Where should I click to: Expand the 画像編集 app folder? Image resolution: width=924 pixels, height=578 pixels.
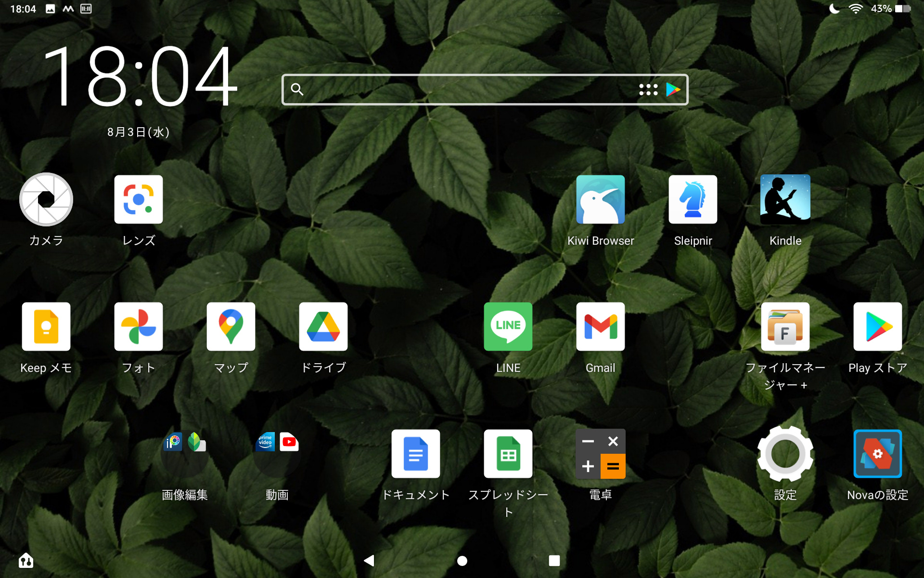coord(185,454)
